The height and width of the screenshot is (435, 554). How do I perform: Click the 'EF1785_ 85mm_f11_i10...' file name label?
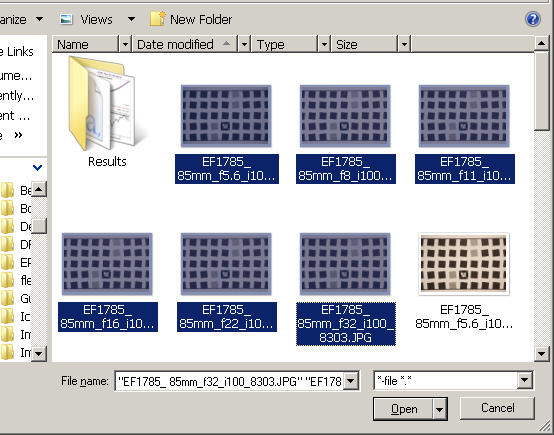tap(465, 169)
